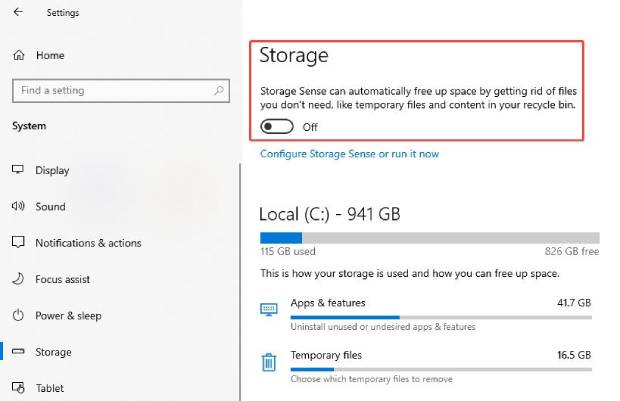The width and height of the screenshot is (620, 401).
Task: Click the Focus assist moon icon
Action: point(18,279)
